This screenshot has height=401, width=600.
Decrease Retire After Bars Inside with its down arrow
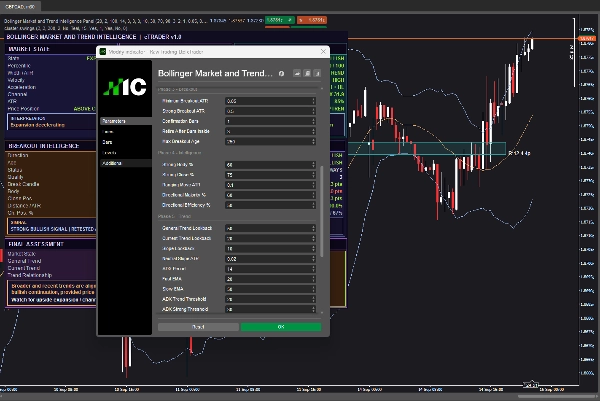point(313,133)
